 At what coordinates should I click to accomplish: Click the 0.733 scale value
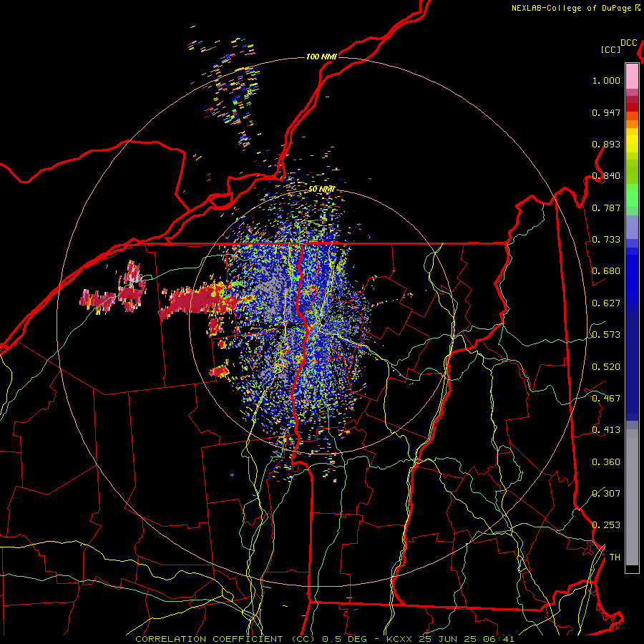click(x=606, y=240)
